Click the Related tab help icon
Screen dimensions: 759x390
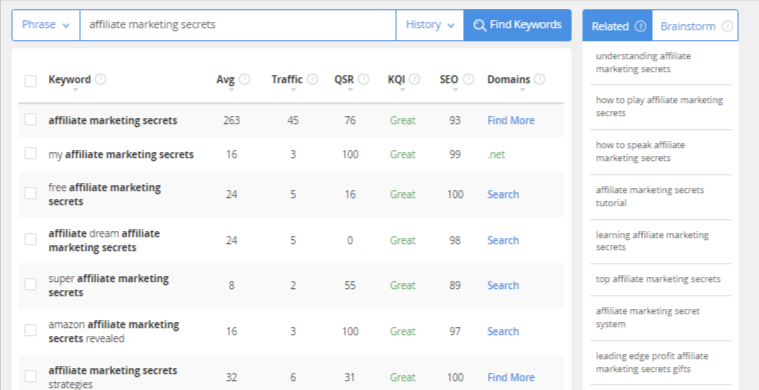point(640,26)
